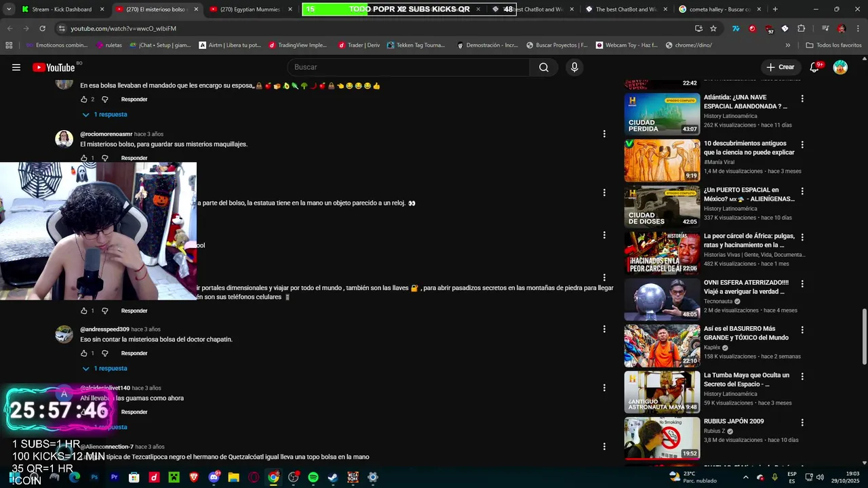The image size is (868, 488).
Task: Switch to the 'Egyptian Mummies' tab
Action: (250, 9)
